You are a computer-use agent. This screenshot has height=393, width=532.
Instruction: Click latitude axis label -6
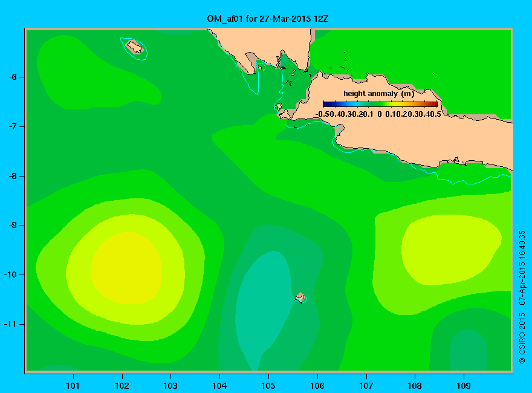(x=13, y=77)
